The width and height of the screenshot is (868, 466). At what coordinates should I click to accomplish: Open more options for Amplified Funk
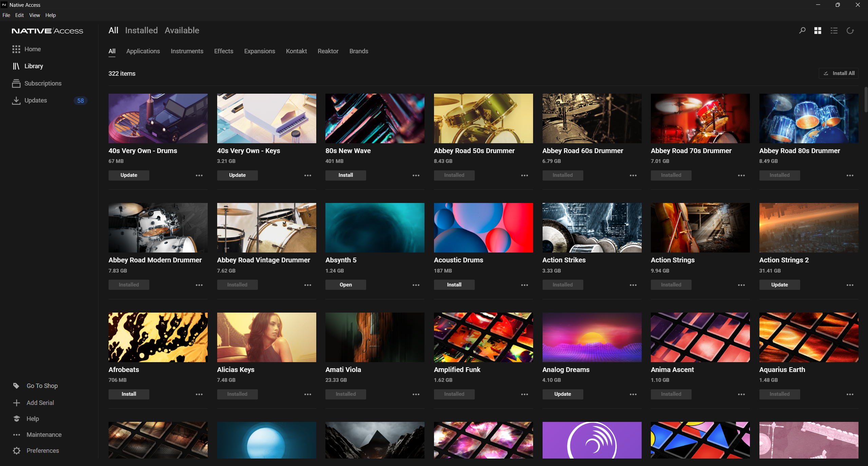click(x=525, y=394)
